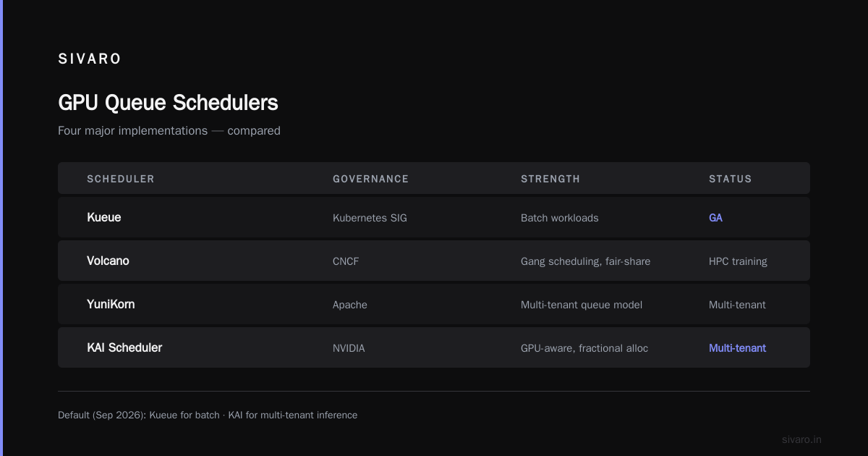The width and height of the screenshot is (868, 456).
Task: Click 'Multi-tenant queue model' strength cell
Action: point(582,305)
